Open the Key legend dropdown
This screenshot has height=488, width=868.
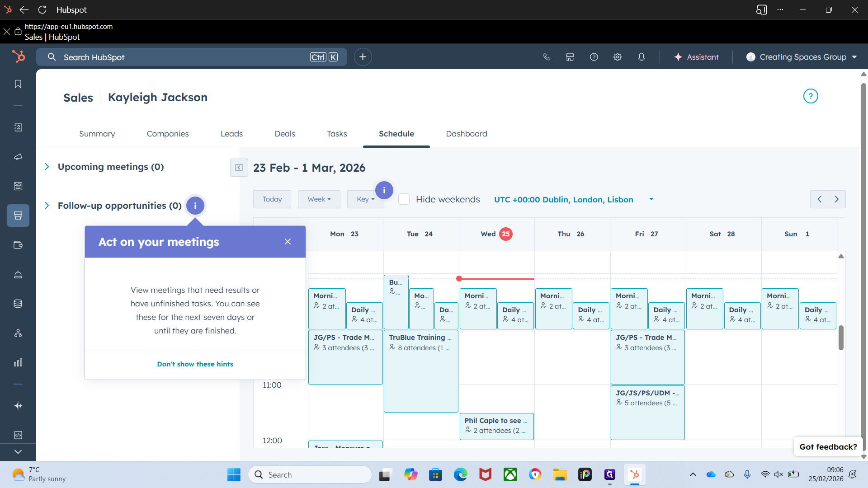point(365,199)
